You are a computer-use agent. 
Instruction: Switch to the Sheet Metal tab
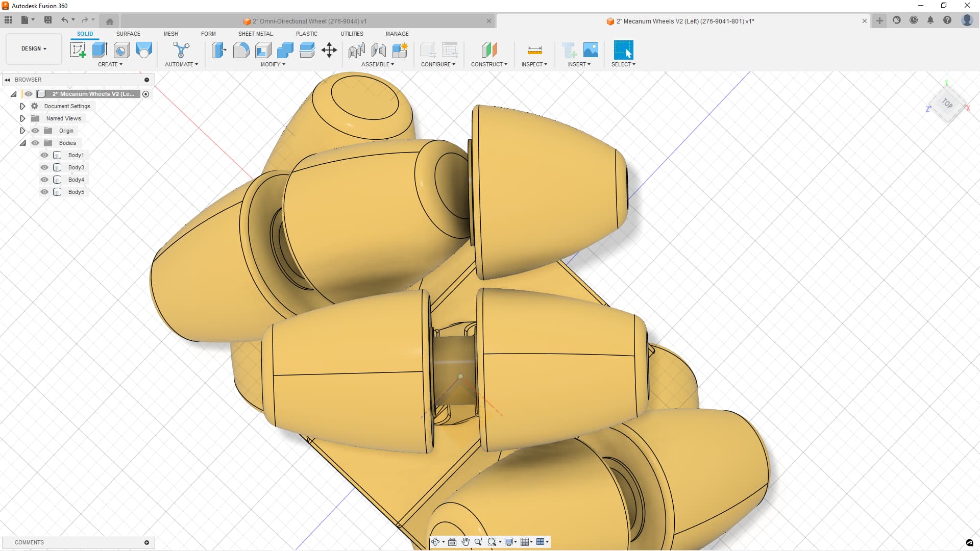click(256, 34)
